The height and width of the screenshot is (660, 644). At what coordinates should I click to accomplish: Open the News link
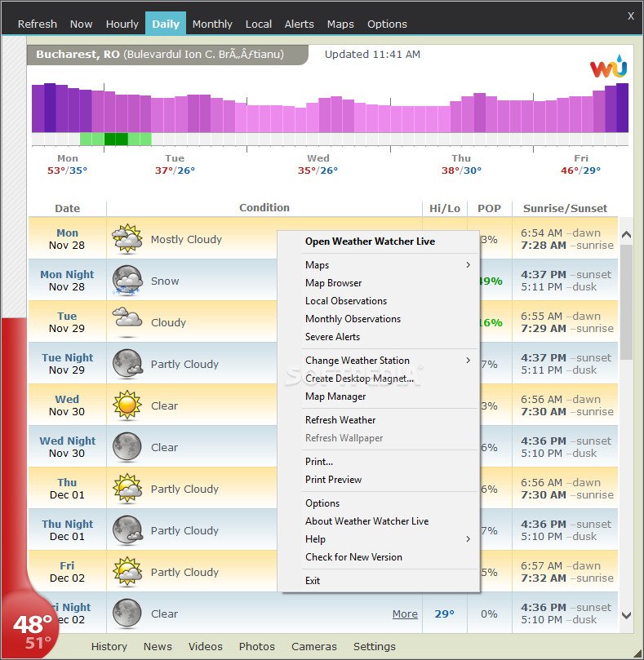(158, 646)
